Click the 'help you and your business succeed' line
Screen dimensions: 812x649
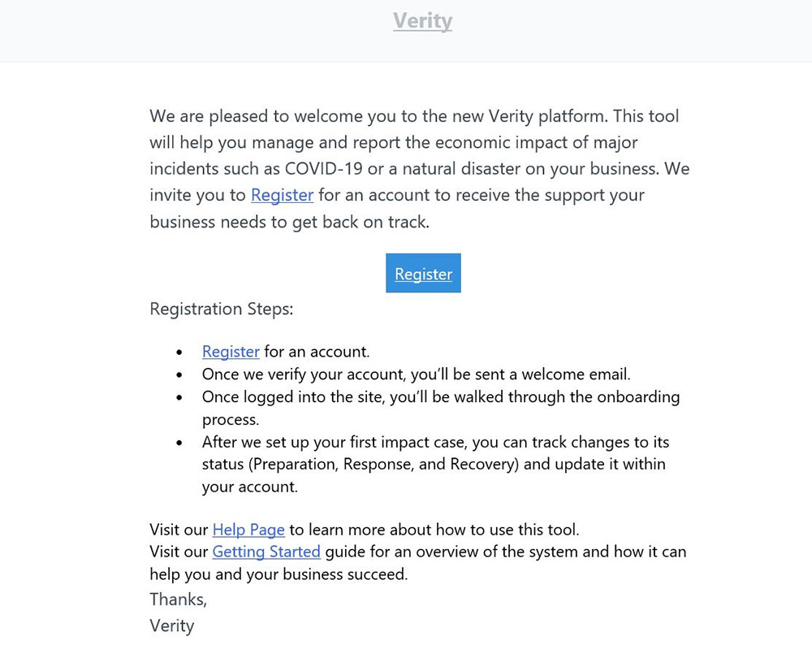[x=279, y=573]
